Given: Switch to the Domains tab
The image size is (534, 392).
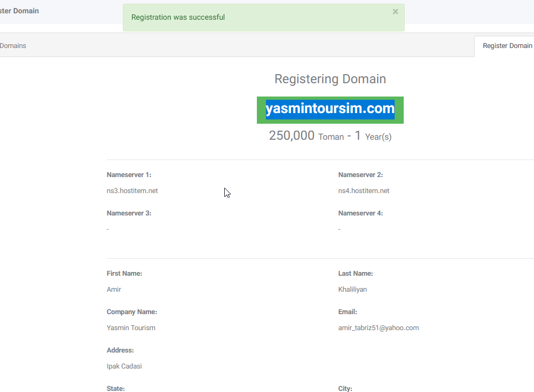Looking at the screenshot, I should 13,46.
